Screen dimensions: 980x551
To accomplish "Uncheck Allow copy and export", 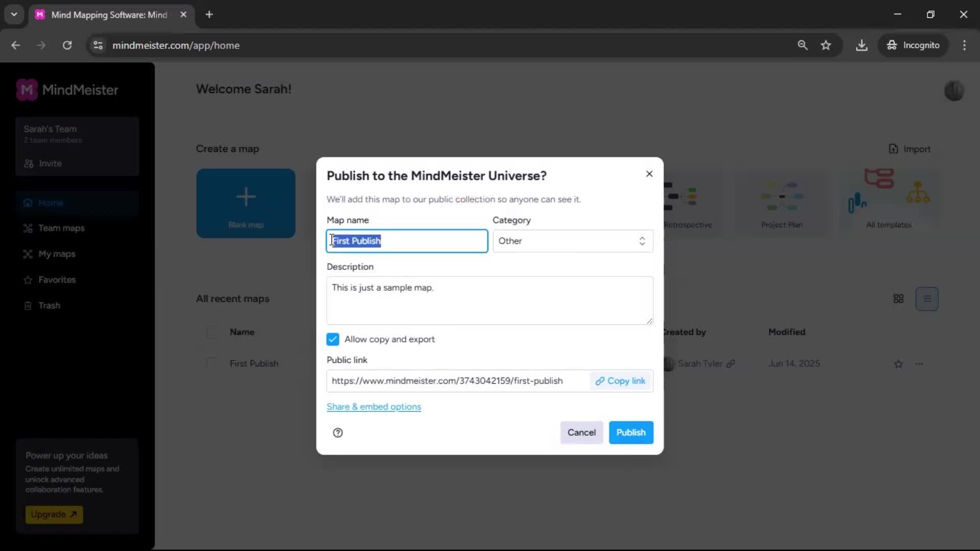I will point(333,339).
